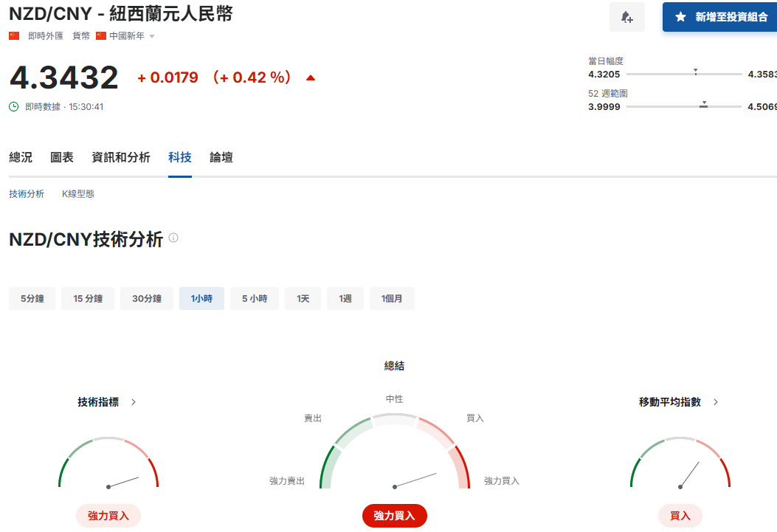
Task: Open the 移動平均指數 heading link
Action: (670, 402)
